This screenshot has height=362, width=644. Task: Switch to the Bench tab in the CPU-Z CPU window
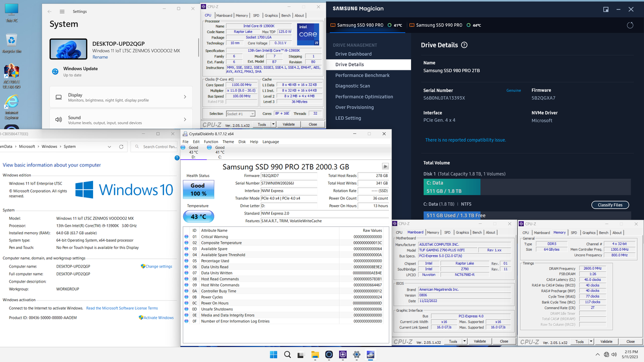coord(286,16)
